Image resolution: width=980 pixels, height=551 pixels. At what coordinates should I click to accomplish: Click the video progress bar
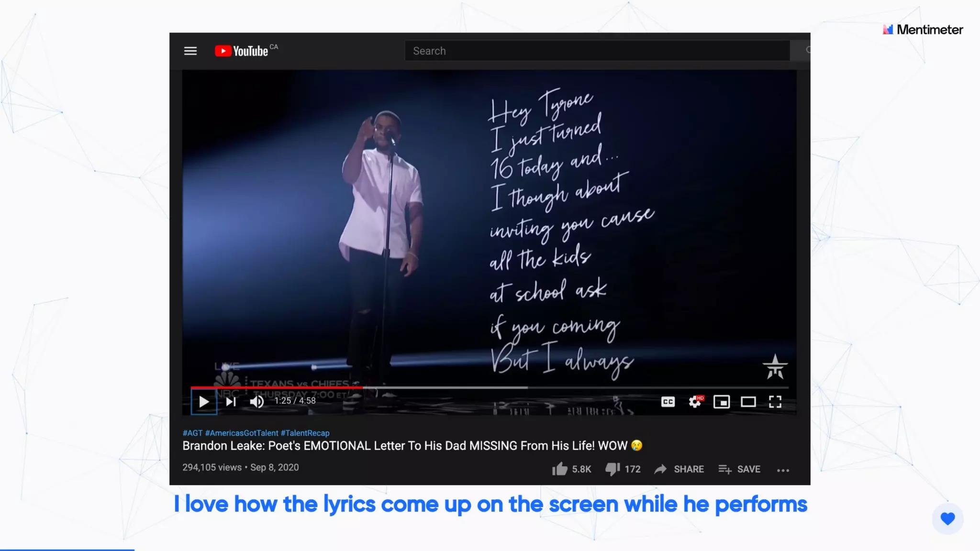point(479,387)
